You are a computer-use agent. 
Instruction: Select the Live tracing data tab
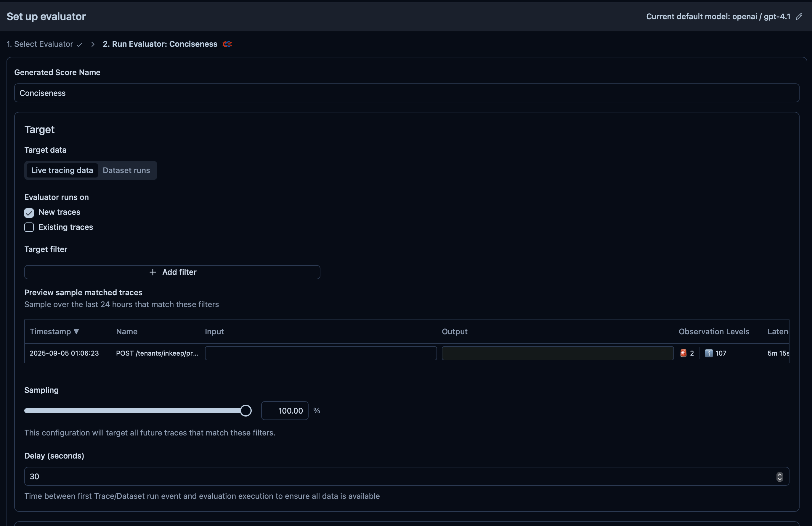tap(62, 170)
